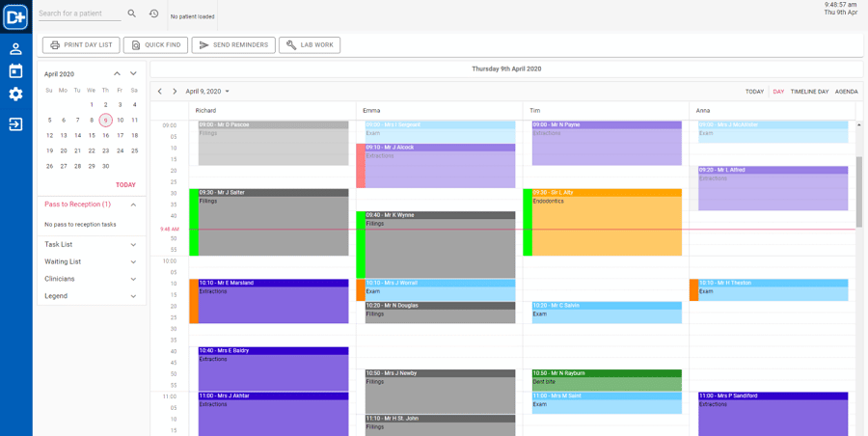Click the Richard column header
Image resolution: width=868 pixels, height=436 pixels.
[x=272, y=111]
